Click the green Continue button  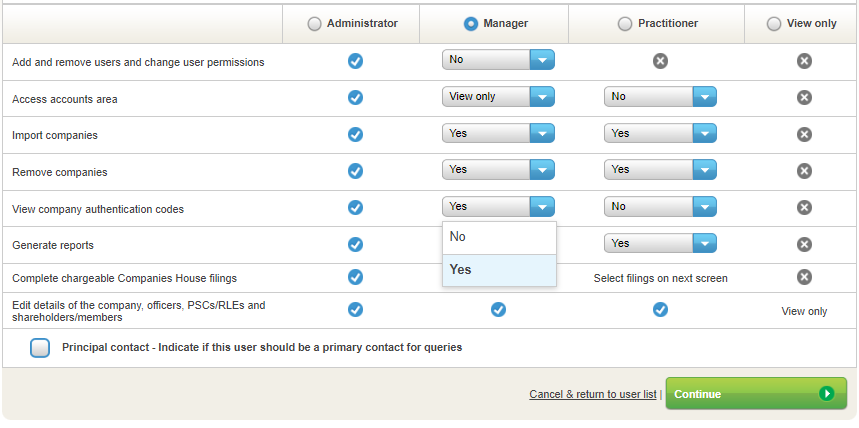click(756, 394)
